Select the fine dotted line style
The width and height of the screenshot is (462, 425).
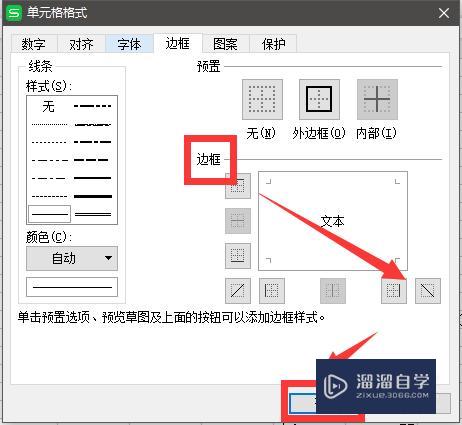tap(49, 124)
